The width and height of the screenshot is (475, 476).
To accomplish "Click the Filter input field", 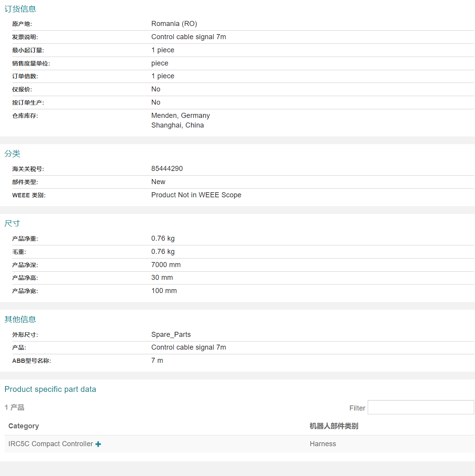I will (x=420, y=407).
